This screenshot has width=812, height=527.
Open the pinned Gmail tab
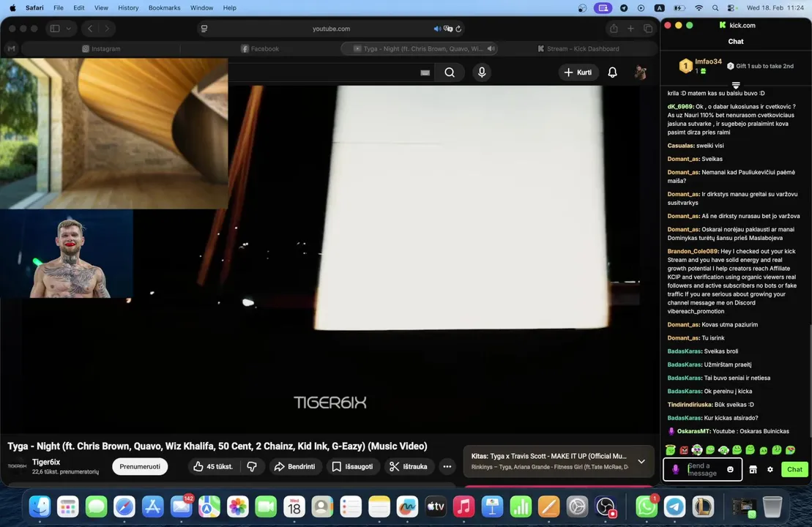pos(12,48)
